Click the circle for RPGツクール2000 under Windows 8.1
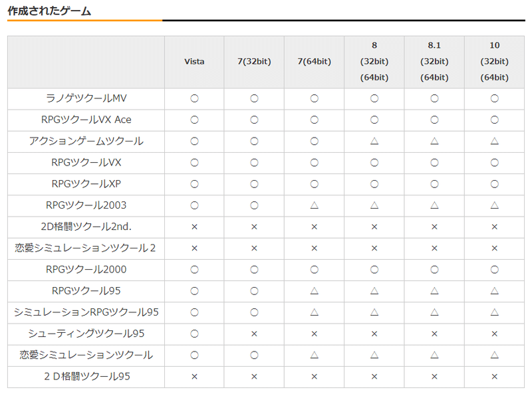532x394 pixels. [x=434, y=269]
